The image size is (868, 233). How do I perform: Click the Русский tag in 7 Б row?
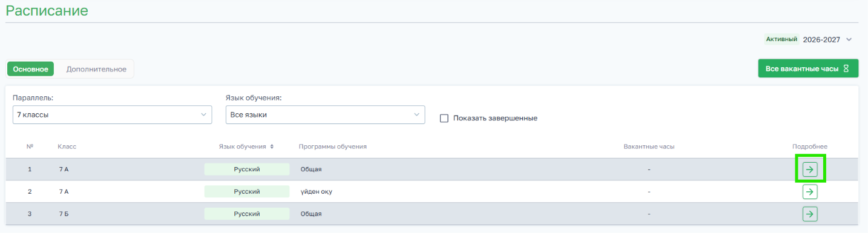click(x=247, y=214)
